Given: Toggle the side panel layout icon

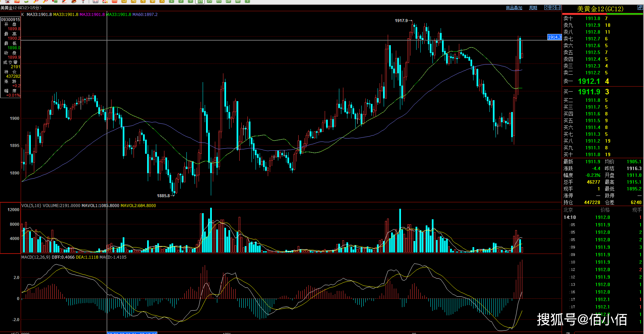Looking at the screenshot, I should click(558, 7).
